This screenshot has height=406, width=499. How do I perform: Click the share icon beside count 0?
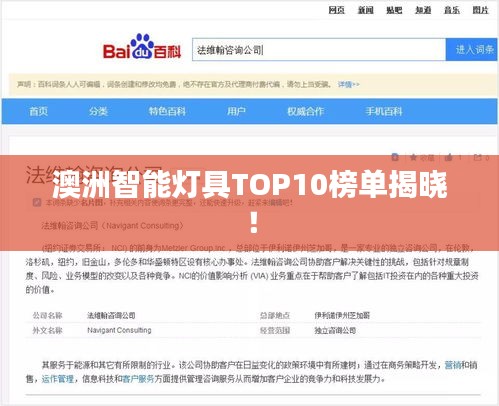(x=478, y=157)
